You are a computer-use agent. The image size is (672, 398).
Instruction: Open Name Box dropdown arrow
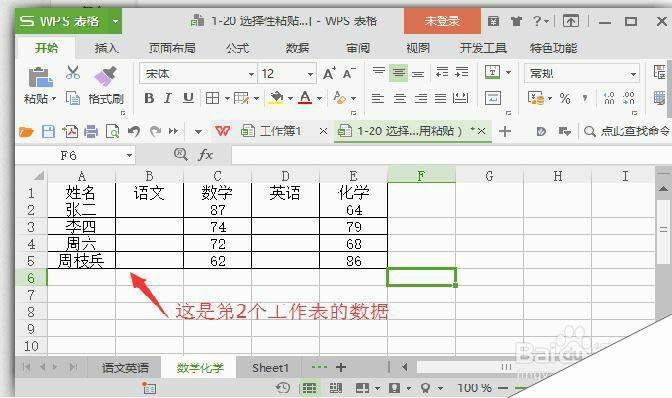[x=129, y=155]
